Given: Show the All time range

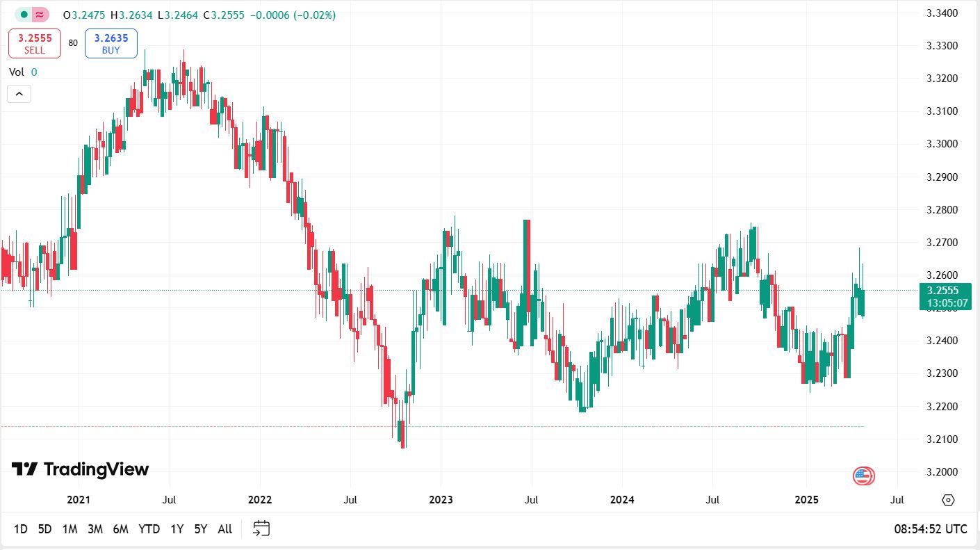Looking at the screenshot, I should point(224,529).
